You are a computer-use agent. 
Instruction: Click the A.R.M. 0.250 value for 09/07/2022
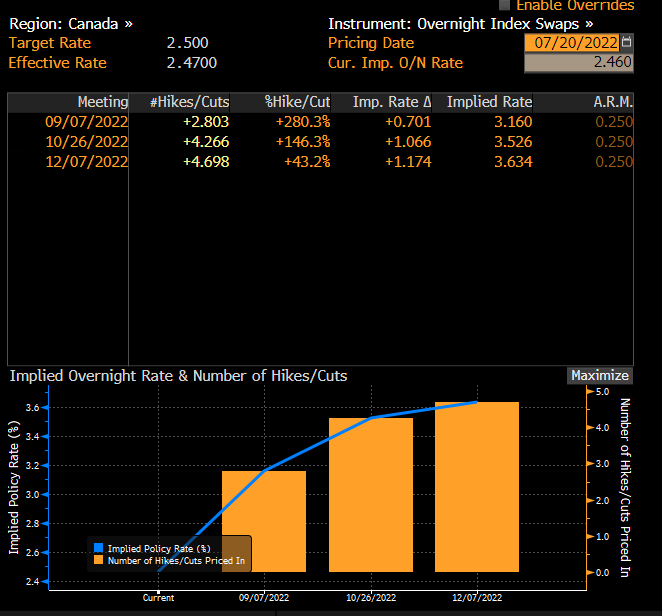point(614,122)
